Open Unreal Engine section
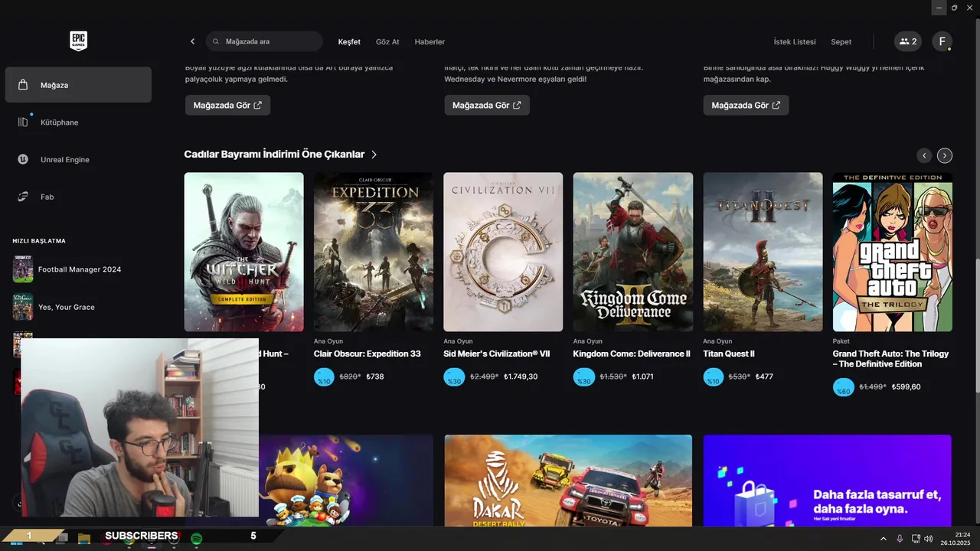Image resolution: width=980 pixels, height=551 pixels. (78, 160)
